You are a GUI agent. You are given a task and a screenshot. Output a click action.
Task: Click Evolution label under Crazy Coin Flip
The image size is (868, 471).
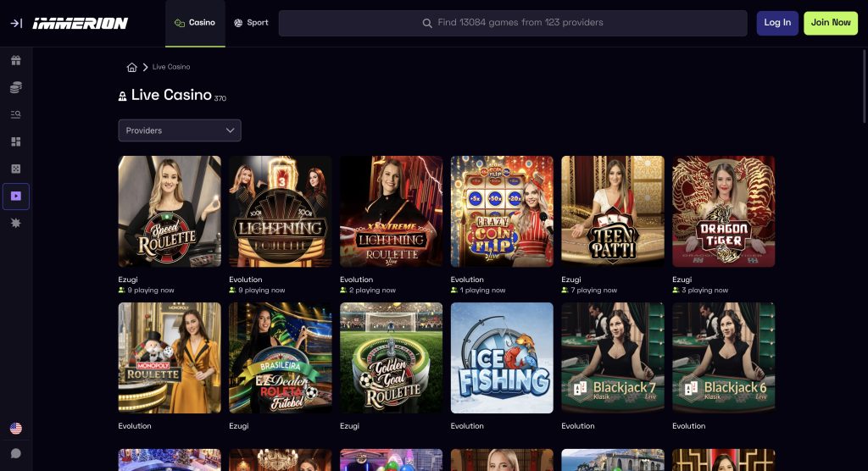467,280
